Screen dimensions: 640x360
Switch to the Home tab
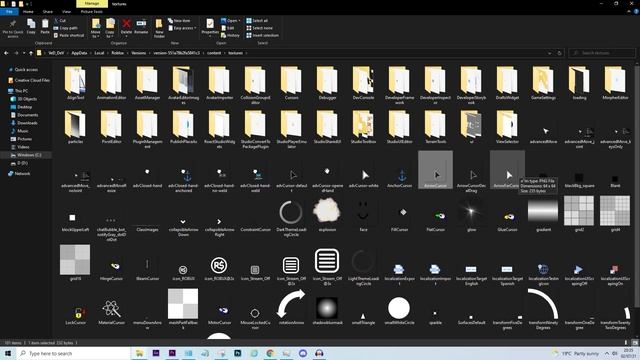point(28,11)
